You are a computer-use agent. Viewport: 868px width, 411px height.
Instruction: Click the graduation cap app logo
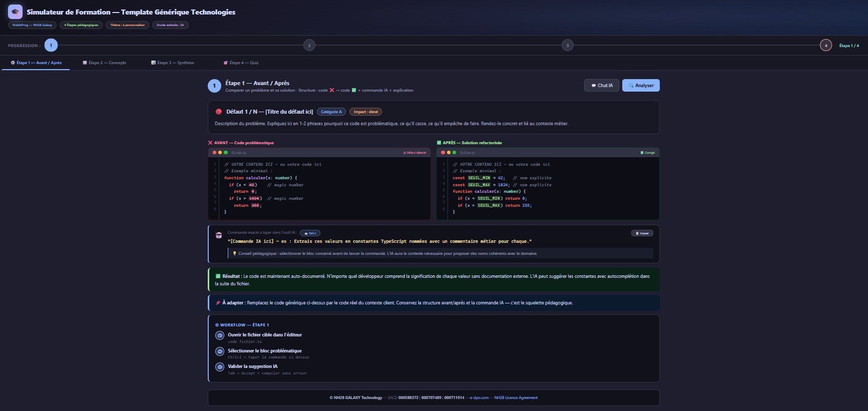pos(15,12)
